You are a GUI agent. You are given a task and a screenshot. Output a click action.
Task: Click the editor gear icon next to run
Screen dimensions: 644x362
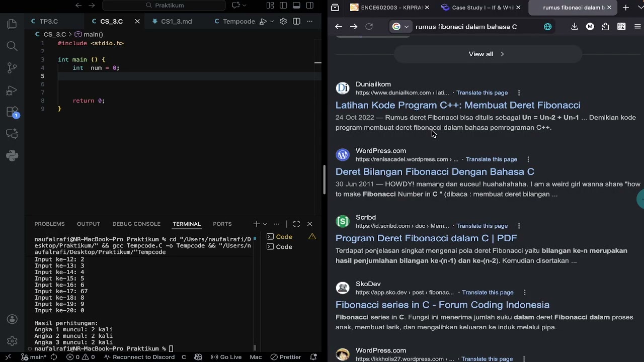tap(283, 22)
